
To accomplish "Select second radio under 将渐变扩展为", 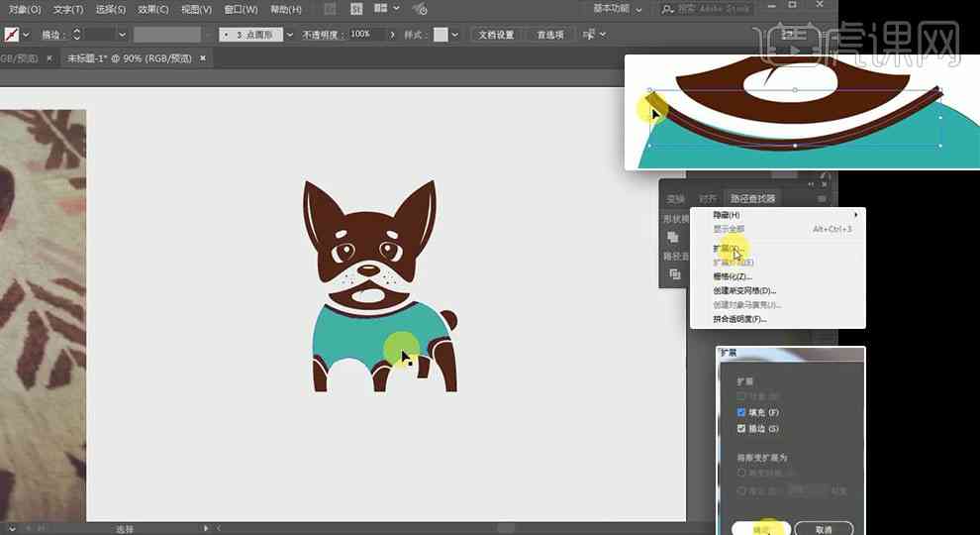I will click(741, 491).
